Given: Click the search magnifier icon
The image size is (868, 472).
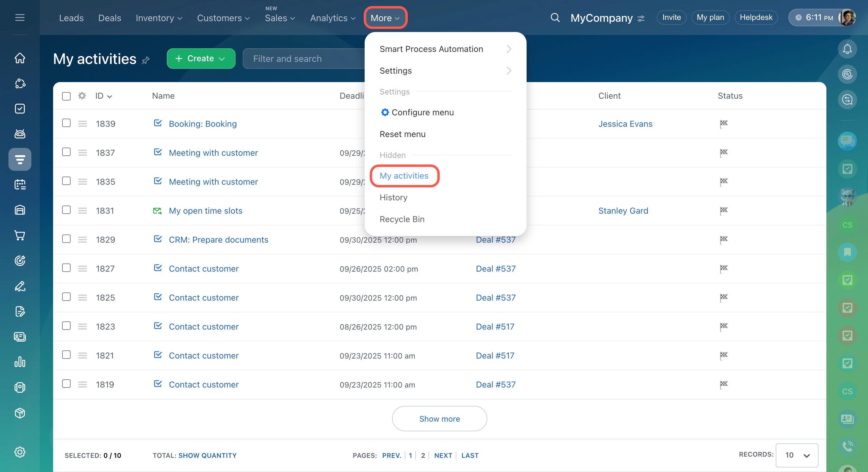Looking at the screenshot, I should [555, 18].
